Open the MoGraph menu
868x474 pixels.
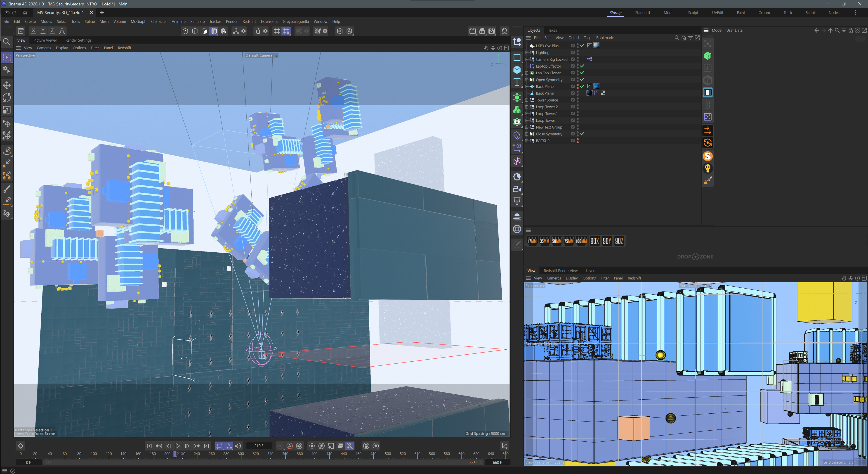tap(138, 21)
